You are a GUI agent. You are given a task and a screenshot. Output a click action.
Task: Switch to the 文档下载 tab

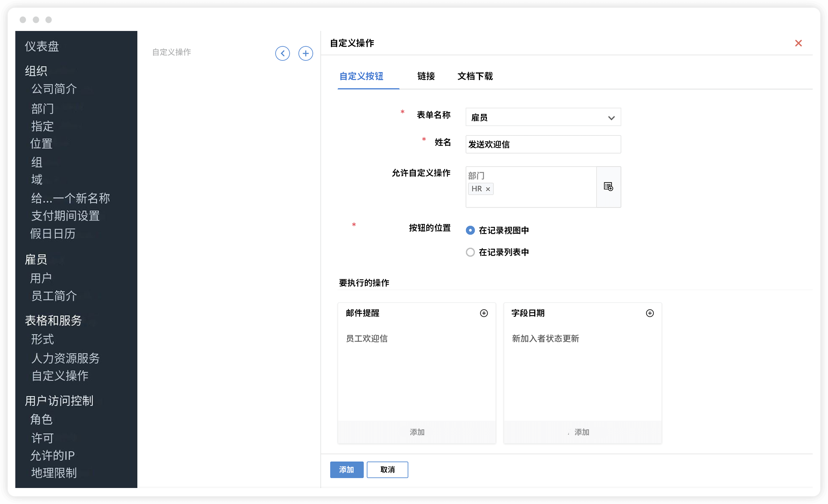coord(475,76)
